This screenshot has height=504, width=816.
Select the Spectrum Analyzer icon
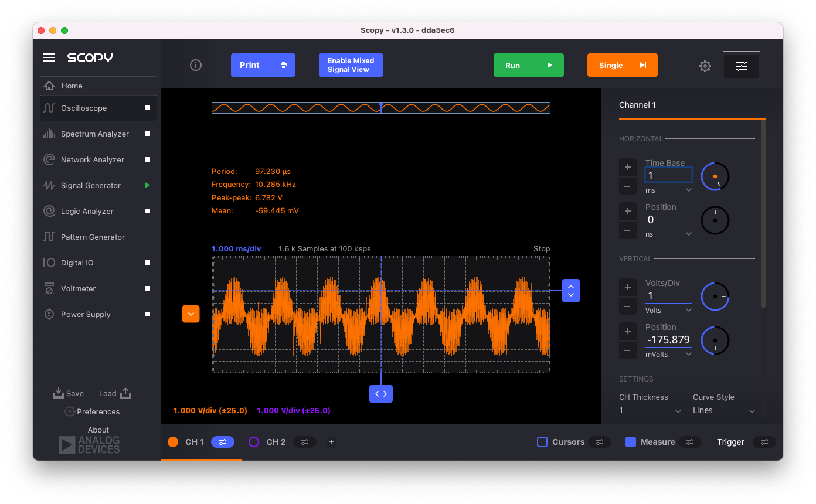pos(49,134)
